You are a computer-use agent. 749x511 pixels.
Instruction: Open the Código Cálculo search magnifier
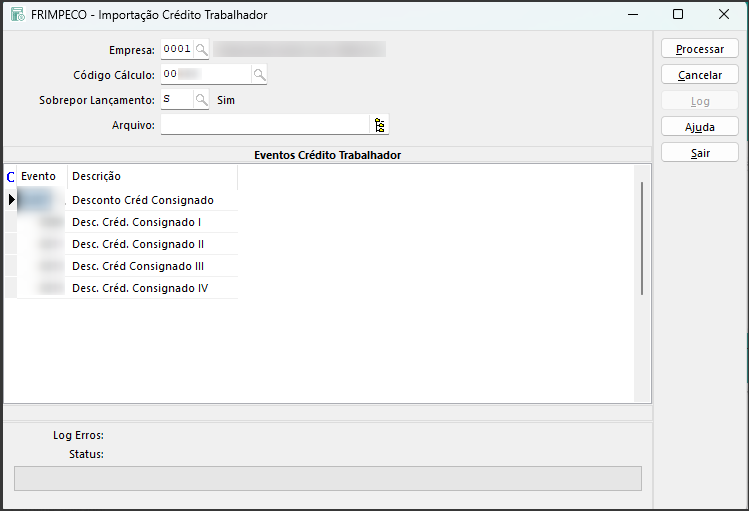(259, 75)
